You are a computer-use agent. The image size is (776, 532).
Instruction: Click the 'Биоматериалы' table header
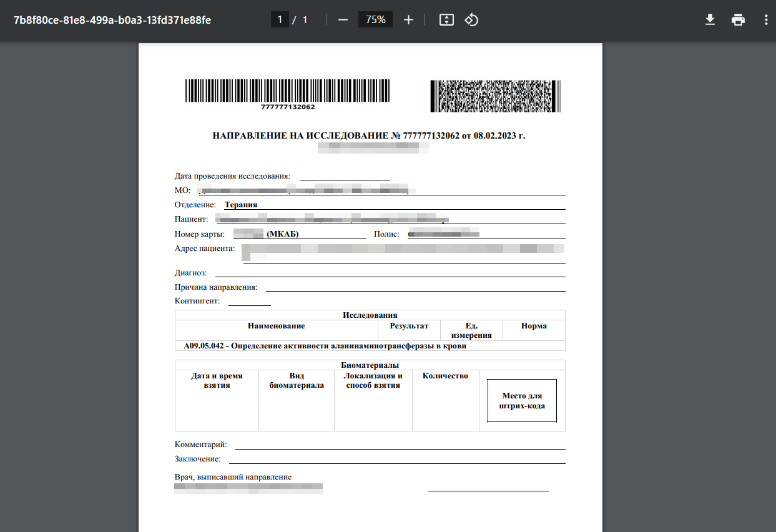pos(370,365)
